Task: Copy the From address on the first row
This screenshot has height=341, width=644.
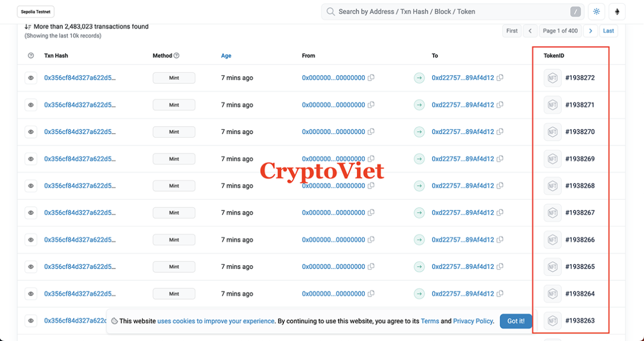Action: 371,77
